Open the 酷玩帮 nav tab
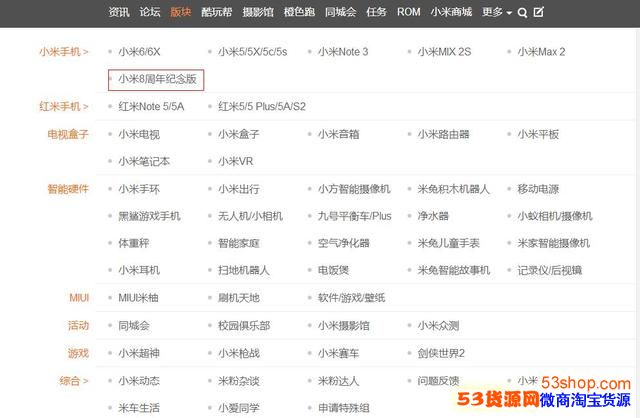640x418 pixels. tap(217, 12)
